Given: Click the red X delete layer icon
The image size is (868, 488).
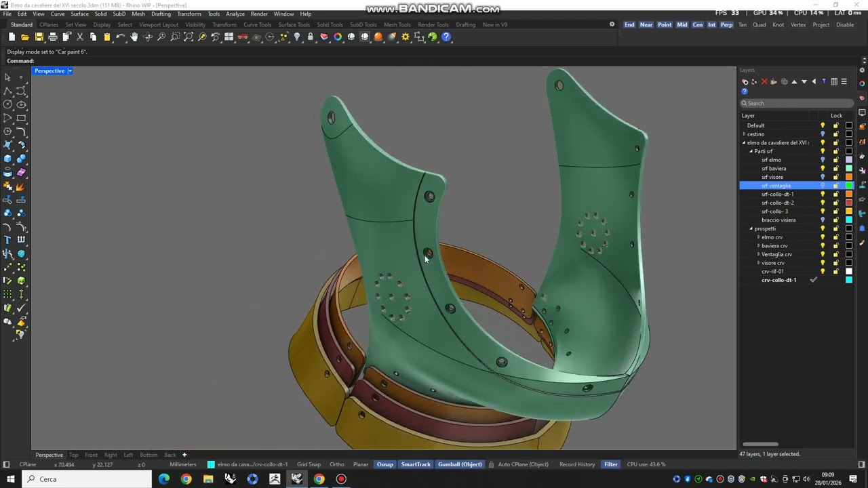Looking at the screenshot, I should [764, 82].
